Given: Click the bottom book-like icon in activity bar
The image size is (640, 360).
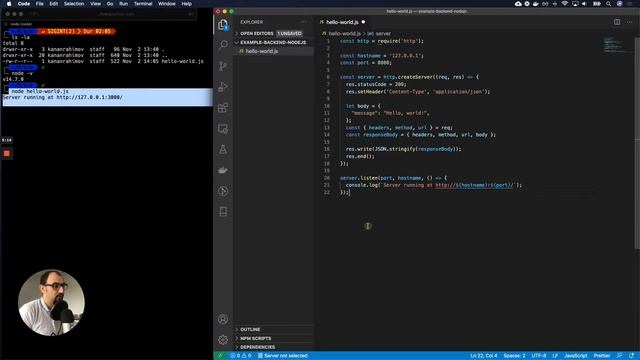Looking at the screenshot, I should coord(223,211).
